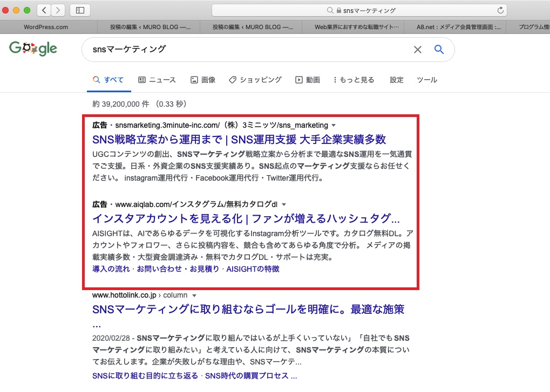Image resolution: width=550 pixels, height=392 pixels.
Task: Click the www.hottolink.co.jp › column URL
Action: click(140, 295)
